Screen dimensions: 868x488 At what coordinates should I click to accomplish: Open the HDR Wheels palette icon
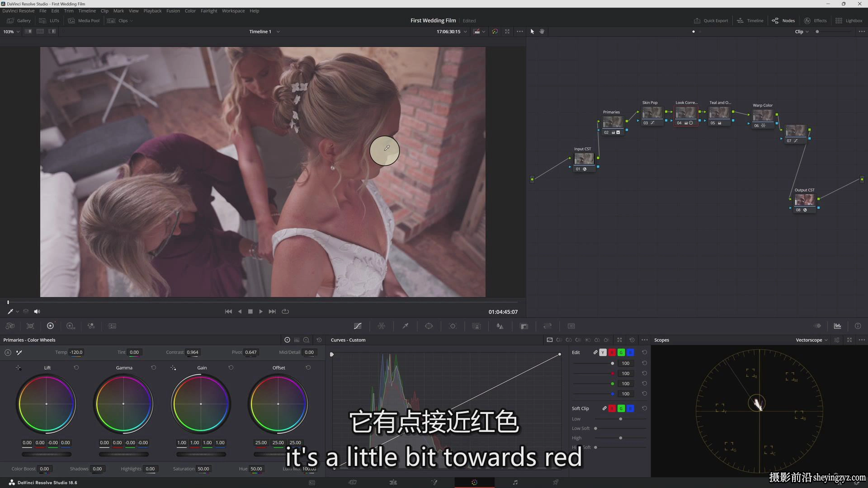click(x=71, y=326)
